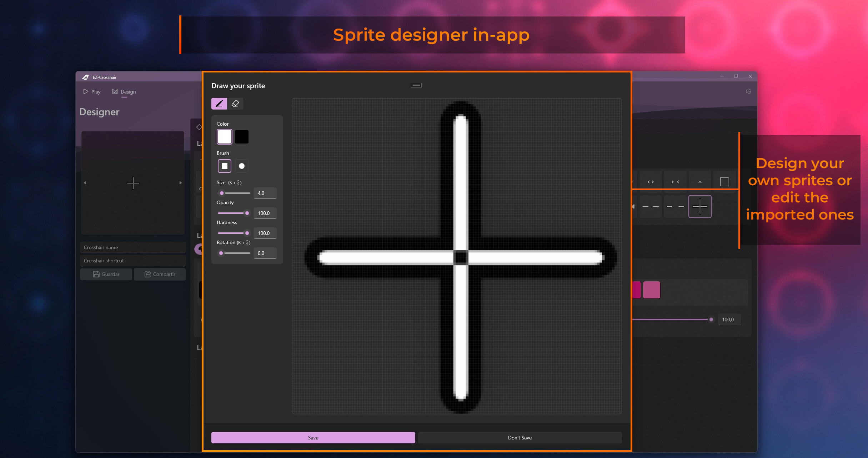Choose the round brush shape
The height and width of the screenshot is (458, 868).
(241, 166)
